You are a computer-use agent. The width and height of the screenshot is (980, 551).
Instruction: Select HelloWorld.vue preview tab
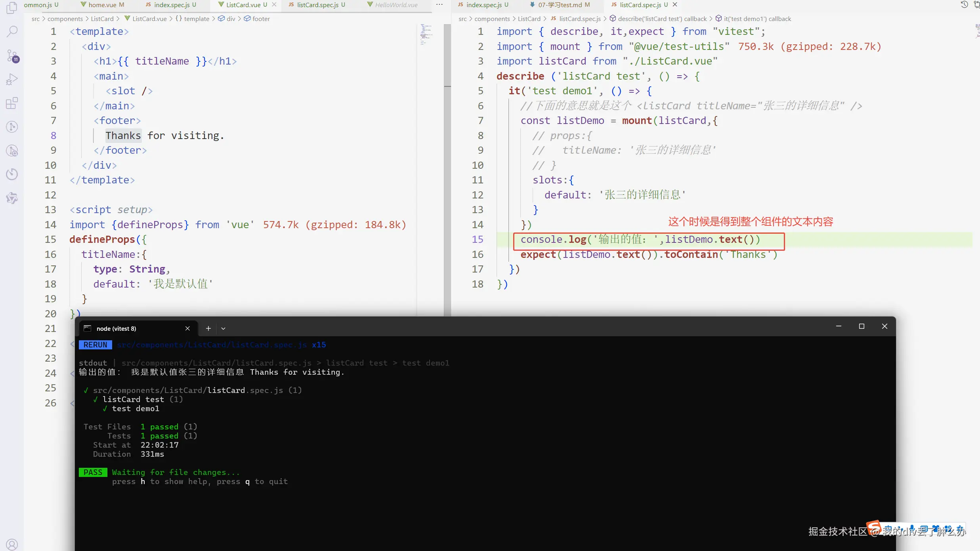coord(396,5)
